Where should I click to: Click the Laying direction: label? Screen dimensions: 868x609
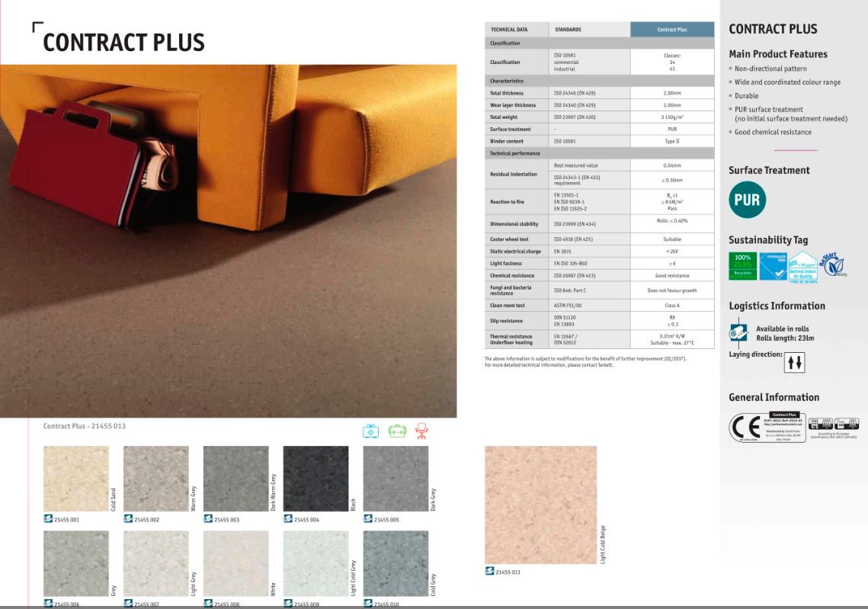tap(756, 354)
